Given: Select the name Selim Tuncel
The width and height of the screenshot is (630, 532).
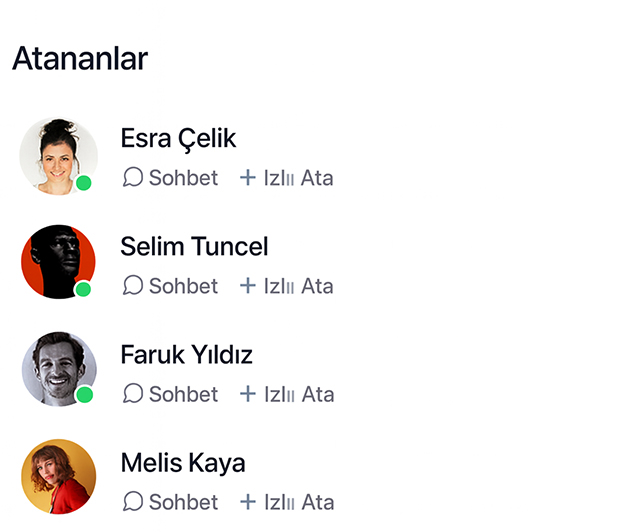Looking at the screenshot, I should 194,246.
